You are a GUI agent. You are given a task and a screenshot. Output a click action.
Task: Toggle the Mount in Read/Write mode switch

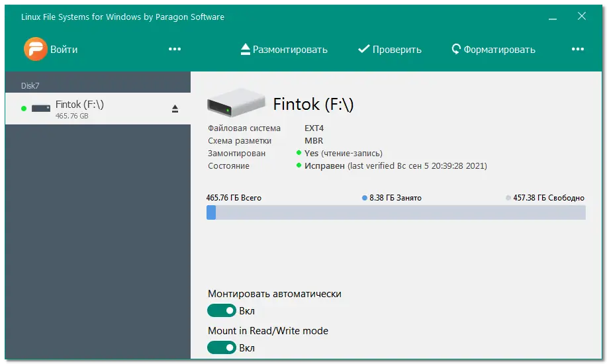(222, 347)
